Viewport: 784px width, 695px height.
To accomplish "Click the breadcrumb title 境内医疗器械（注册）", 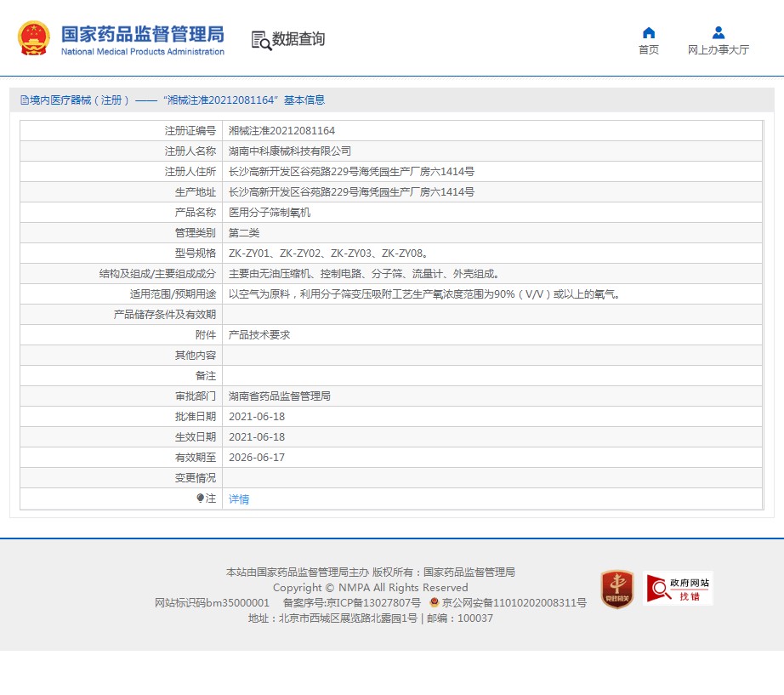I will click(79, 100).
